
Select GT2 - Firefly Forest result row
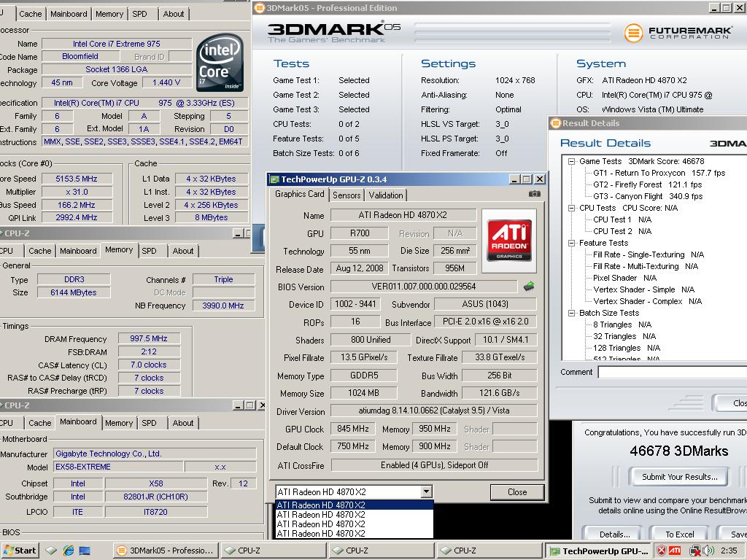(648, 184)
